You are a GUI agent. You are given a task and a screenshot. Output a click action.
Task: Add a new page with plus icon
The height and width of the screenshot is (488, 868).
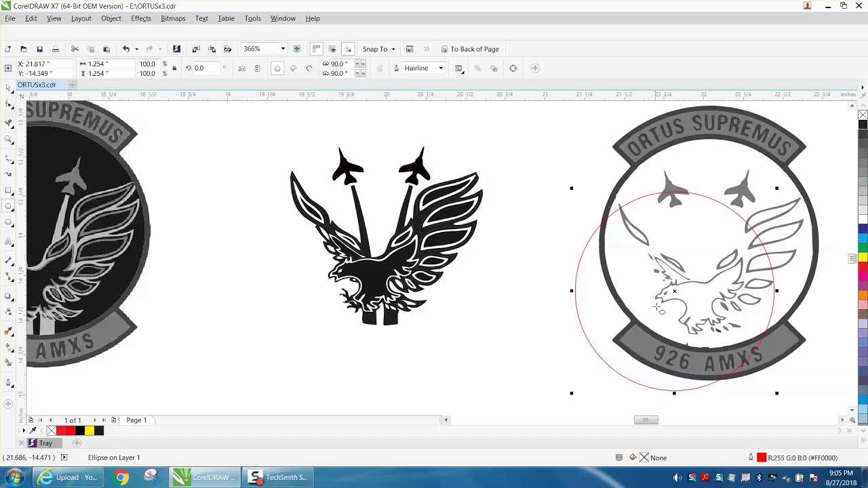(30, 420)
